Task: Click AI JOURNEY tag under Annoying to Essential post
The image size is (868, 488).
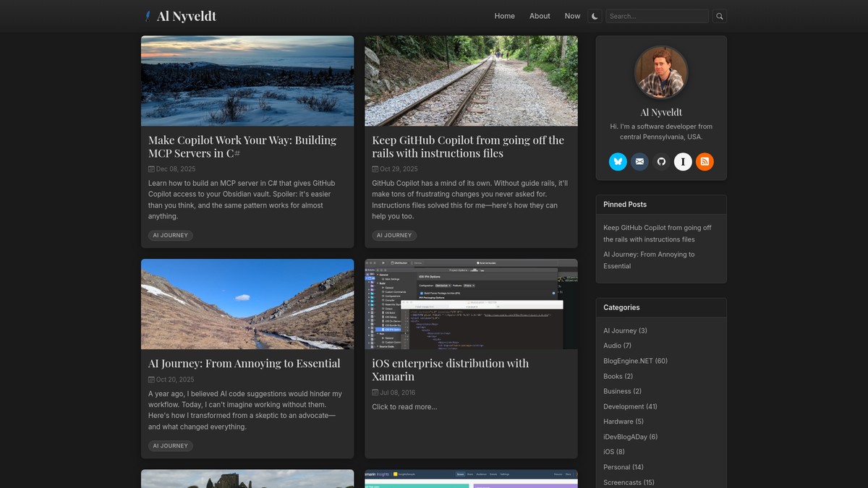Action: pyautogui.click(x=171, y=446)
